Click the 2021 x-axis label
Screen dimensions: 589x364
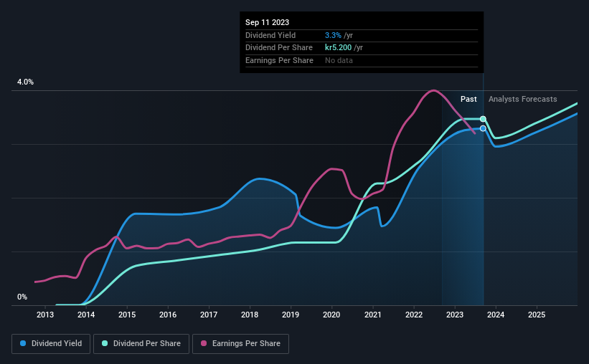[x=373, y=315]
